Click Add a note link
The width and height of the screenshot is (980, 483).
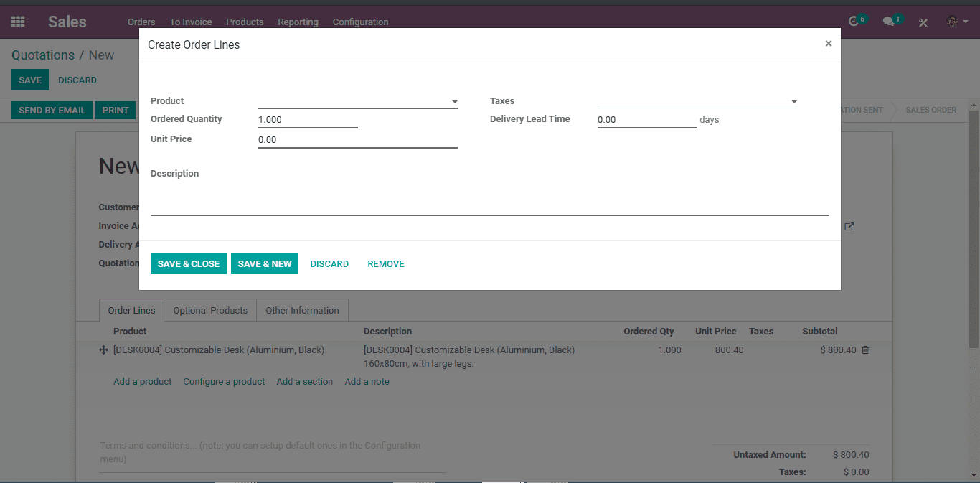tap(367, 381)
